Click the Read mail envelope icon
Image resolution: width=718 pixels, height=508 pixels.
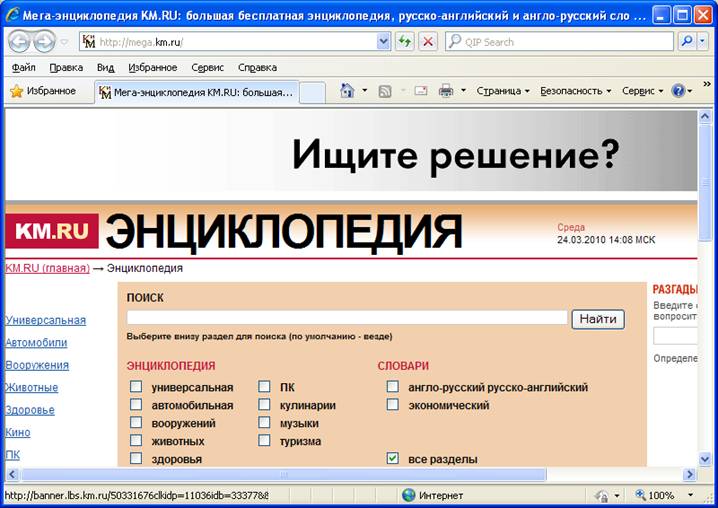point(421,91)
